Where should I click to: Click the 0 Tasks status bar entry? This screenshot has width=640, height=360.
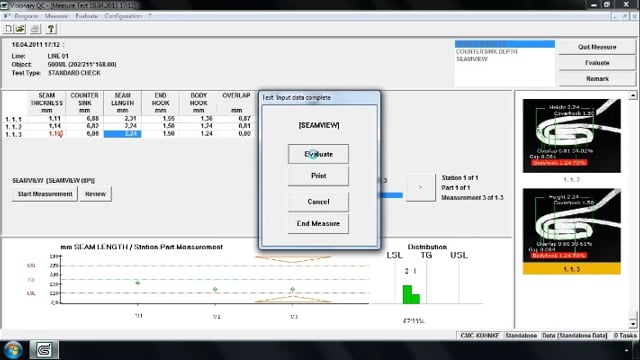tap(625, 336)
